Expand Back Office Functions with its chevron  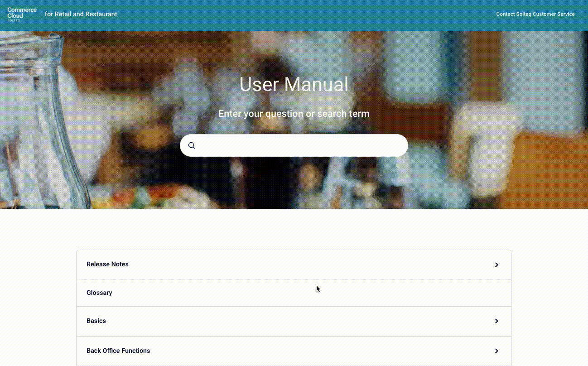point(496,351)
